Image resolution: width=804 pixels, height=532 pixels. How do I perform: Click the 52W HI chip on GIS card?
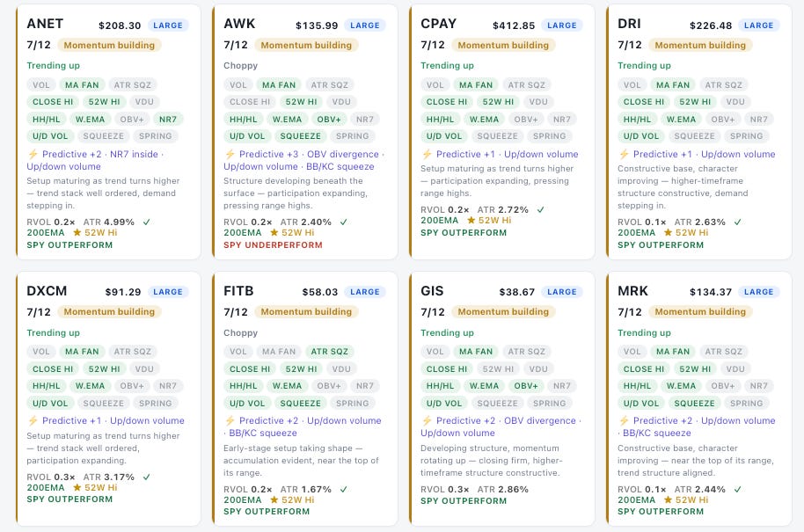(x=498, y=369)
